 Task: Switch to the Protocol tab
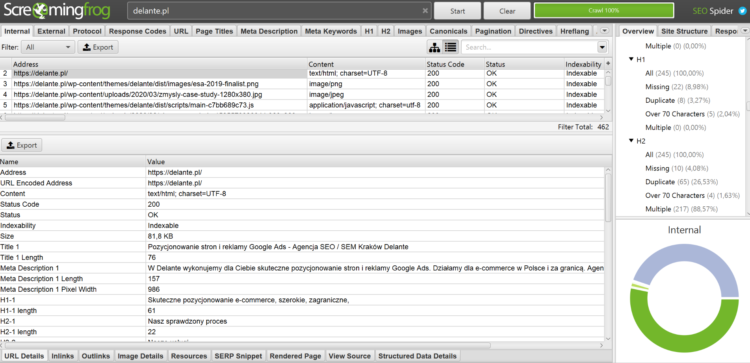87,31
